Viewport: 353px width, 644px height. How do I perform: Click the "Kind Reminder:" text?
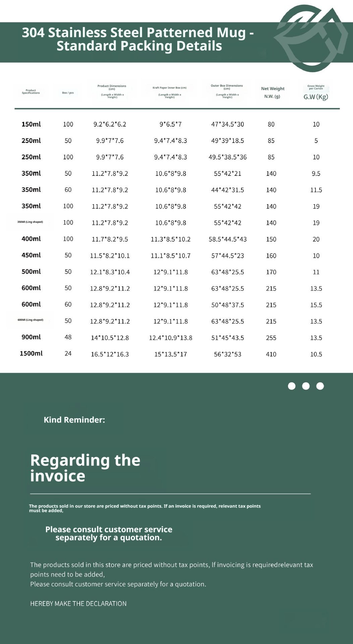[74, 420]
